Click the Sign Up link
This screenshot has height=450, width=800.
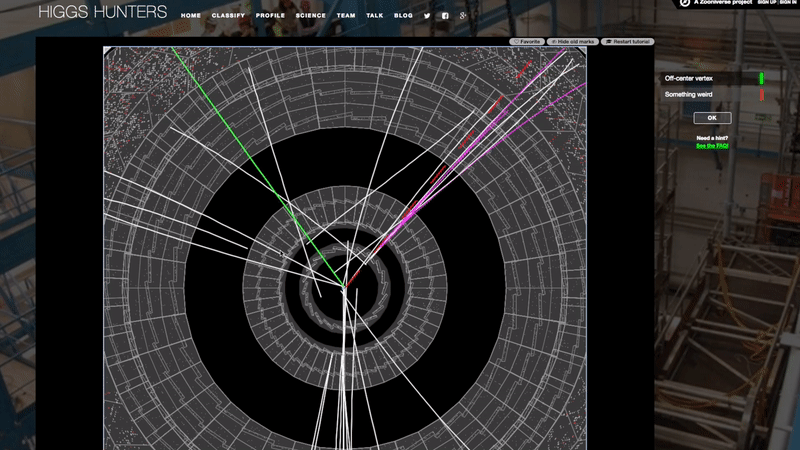pos(768,3)
